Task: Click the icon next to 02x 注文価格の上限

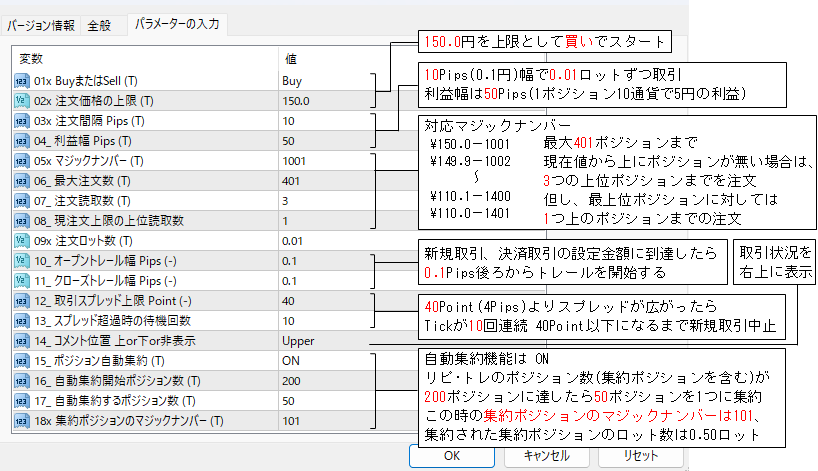Action: [20, 101]
